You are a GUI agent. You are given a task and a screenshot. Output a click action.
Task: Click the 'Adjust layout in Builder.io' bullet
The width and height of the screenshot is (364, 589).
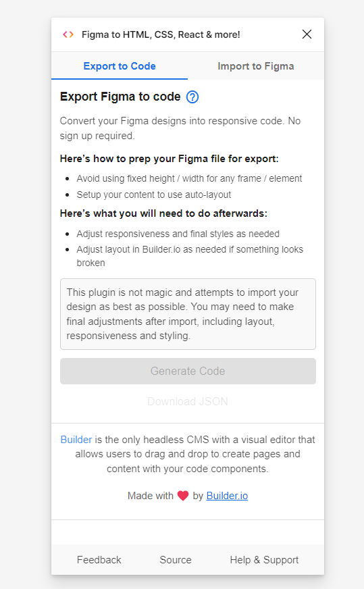point(190,256)
